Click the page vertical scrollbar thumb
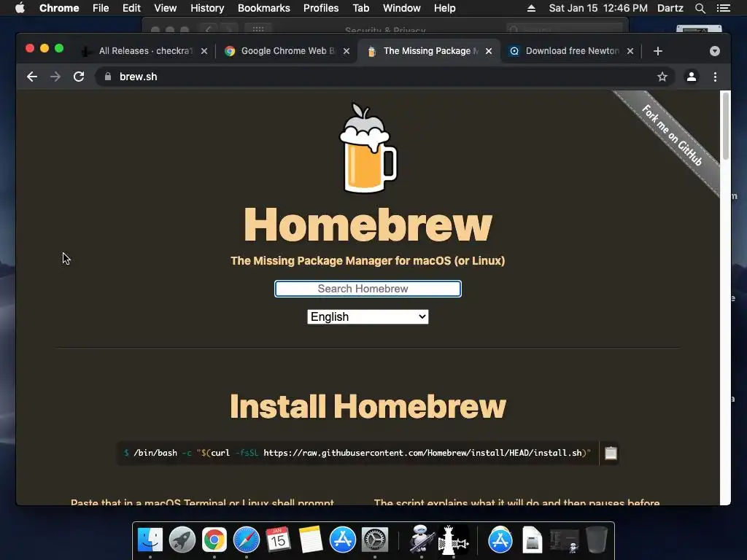This screenshot has width=747, height=560. 726,126
